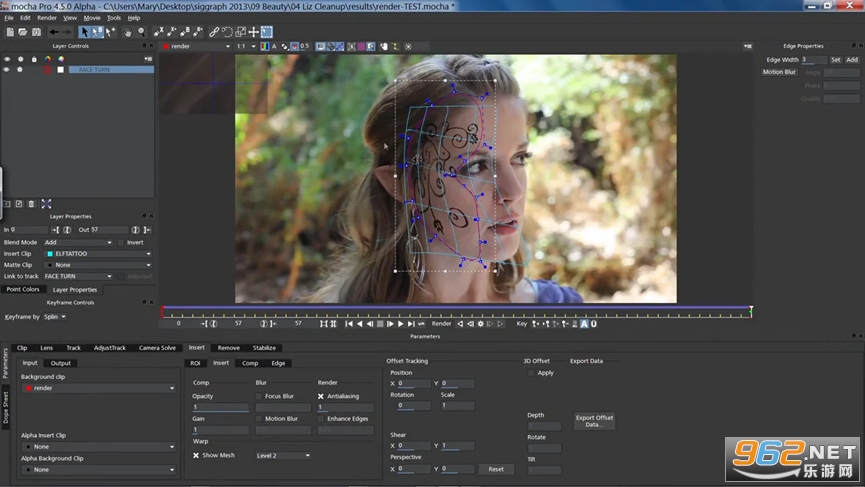865x487 pixels.
Task: Click the Reset button
Action: (496, 469)
